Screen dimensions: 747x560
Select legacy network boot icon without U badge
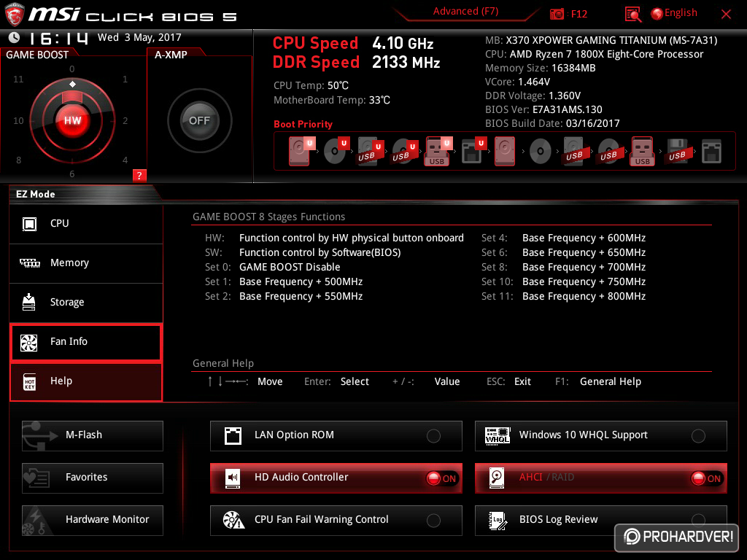[712, 152]
